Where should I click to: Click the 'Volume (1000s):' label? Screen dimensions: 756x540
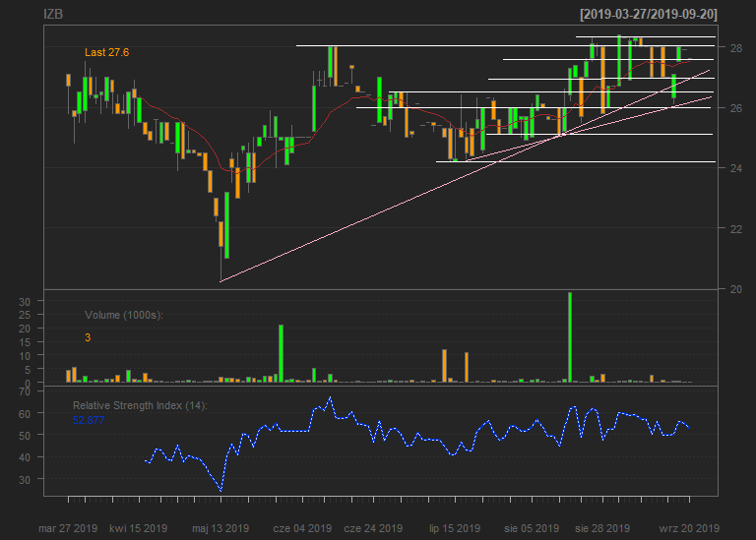pos(124,315)
